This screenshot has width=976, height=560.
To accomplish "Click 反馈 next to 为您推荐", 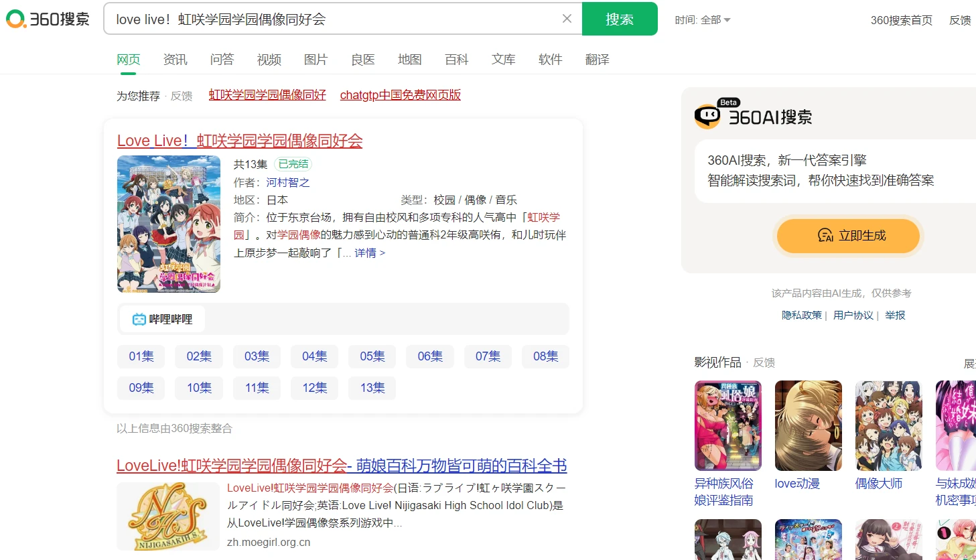I will [182, 96].
